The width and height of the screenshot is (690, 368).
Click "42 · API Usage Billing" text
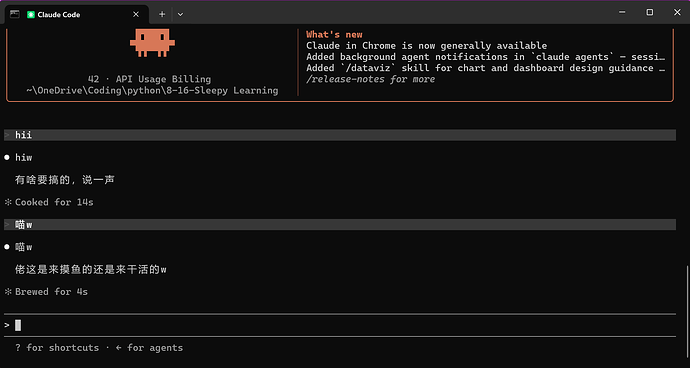tap(149, 79)
